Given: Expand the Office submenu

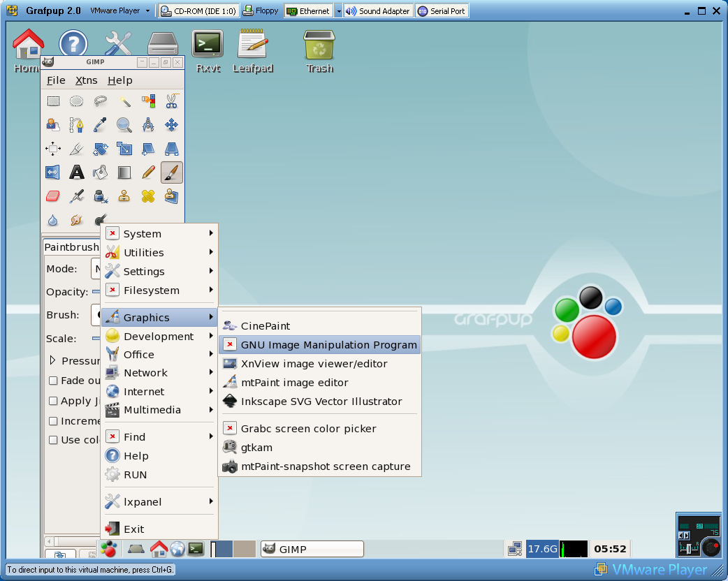Looking at the screenshot, I should click(159, 355).
